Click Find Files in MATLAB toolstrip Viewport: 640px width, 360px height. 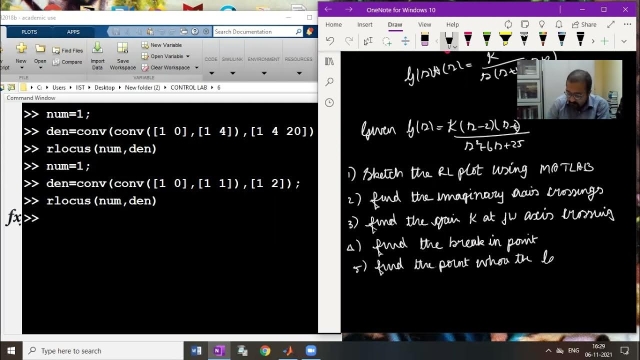click(x=68, y=51)
